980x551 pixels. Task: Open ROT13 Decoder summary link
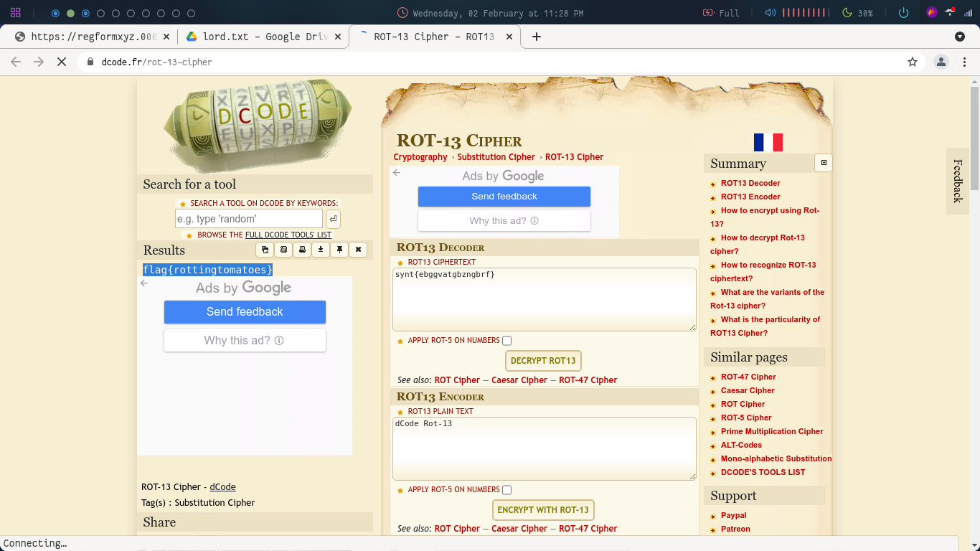click(x=750, y=183)
